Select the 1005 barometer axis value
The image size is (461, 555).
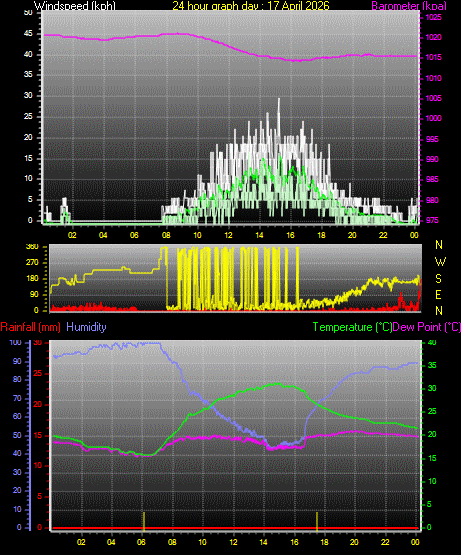pos(433,98)
